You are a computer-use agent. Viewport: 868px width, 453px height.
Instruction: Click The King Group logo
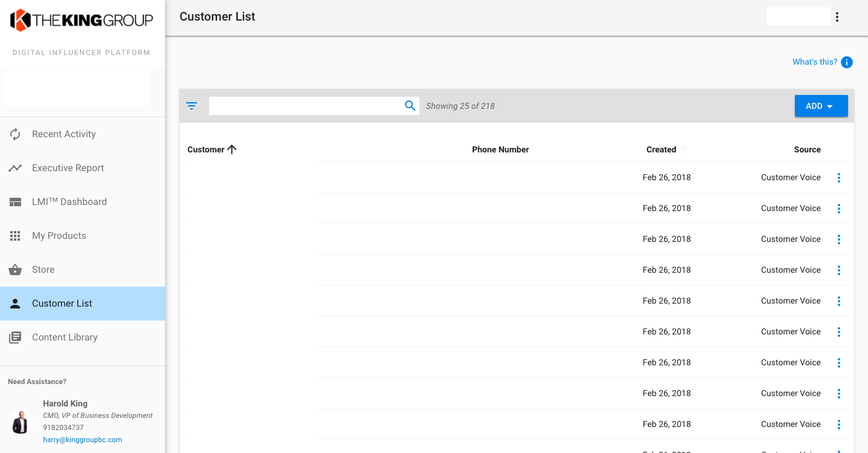[x=82, y=20]
